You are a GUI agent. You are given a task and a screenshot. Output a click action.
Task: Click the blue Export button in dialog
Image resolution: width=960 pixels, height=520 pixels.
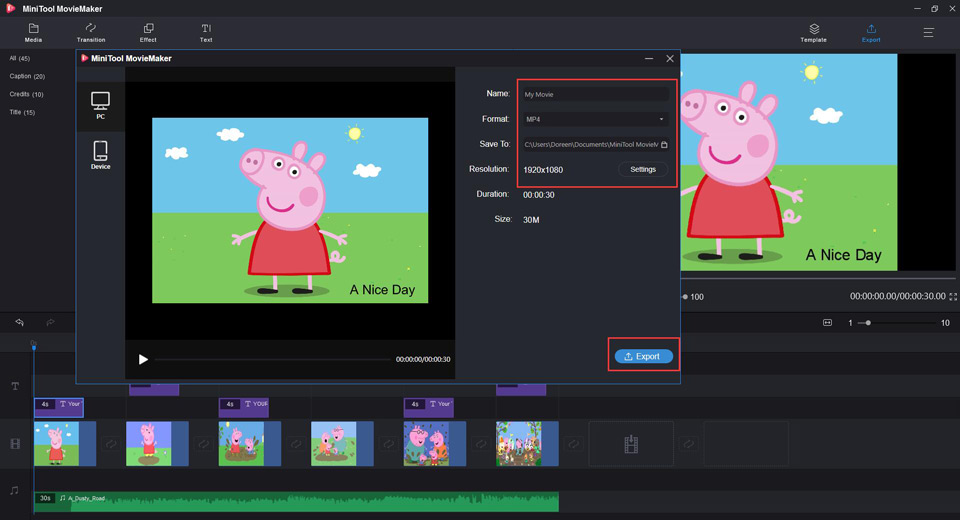643,356
